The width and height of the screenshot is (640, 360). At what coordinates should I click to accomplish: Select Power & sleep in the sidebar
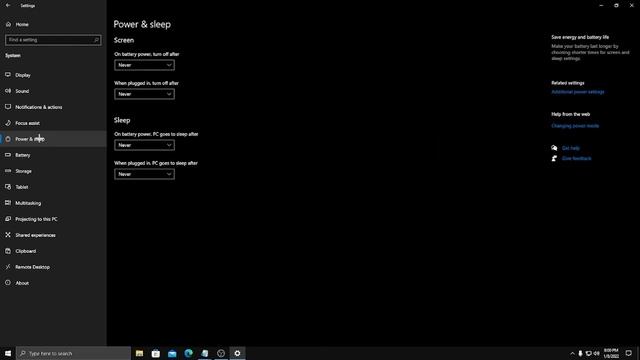53,139
